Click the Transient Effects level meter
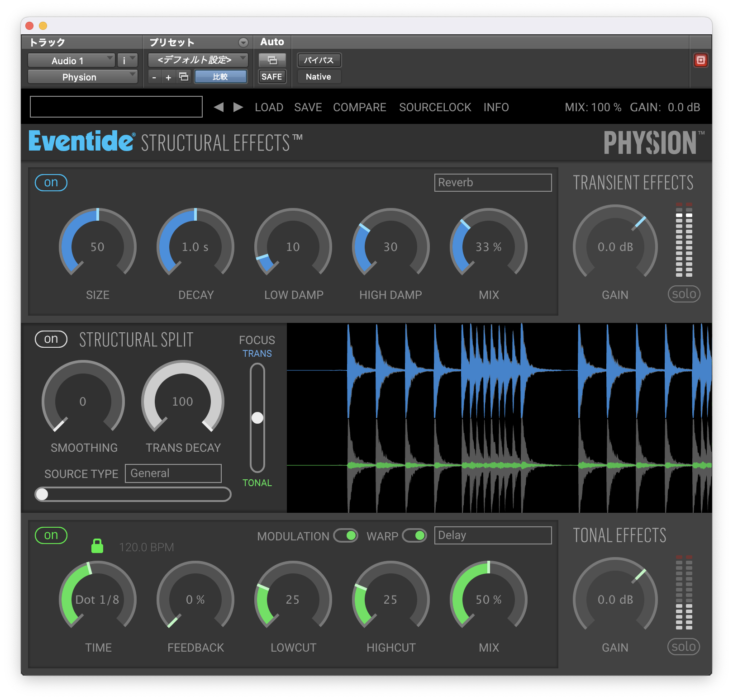733x700 pixels. click(x=684, y=240)
